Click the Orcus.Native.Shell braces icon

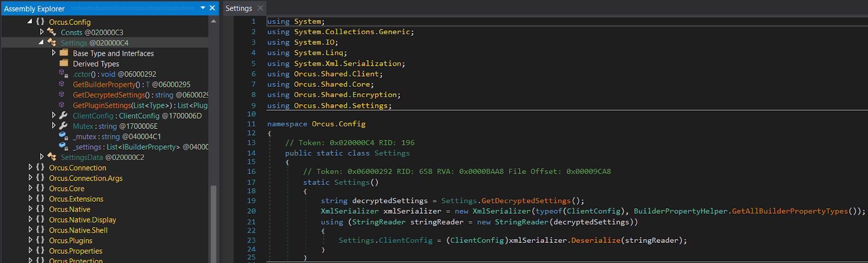click(40, 230)
